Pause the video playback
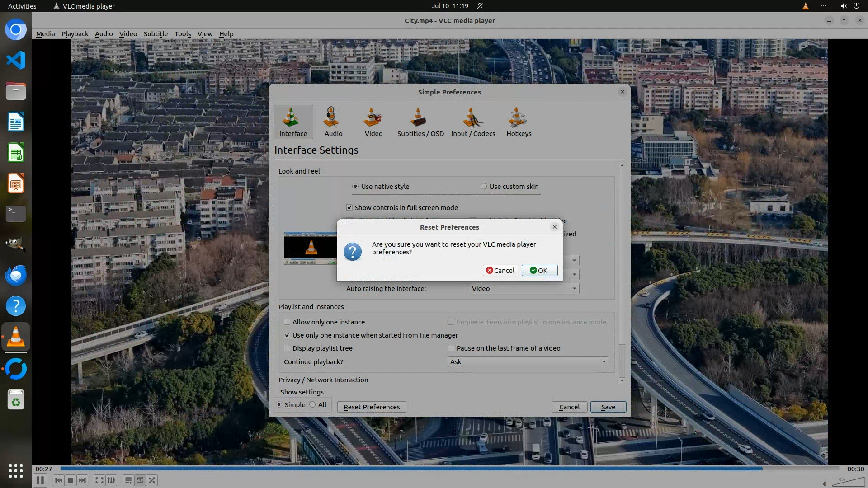 [x=40, y=480]
